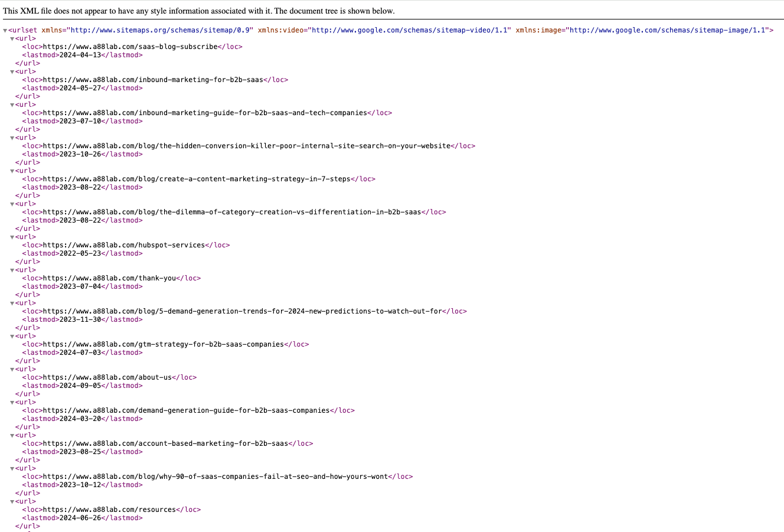Click the account-based-marketing-for-b2b-saas URL
Image resolution: width=784 pixels, height=532 pixels.
165,443
